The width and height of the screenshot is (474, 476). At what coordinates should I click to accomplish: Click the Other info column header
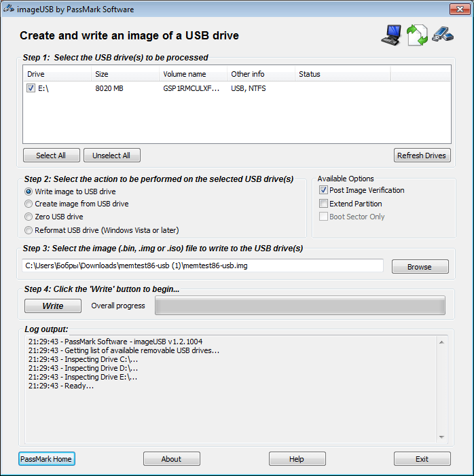click(x=261, y=74)
